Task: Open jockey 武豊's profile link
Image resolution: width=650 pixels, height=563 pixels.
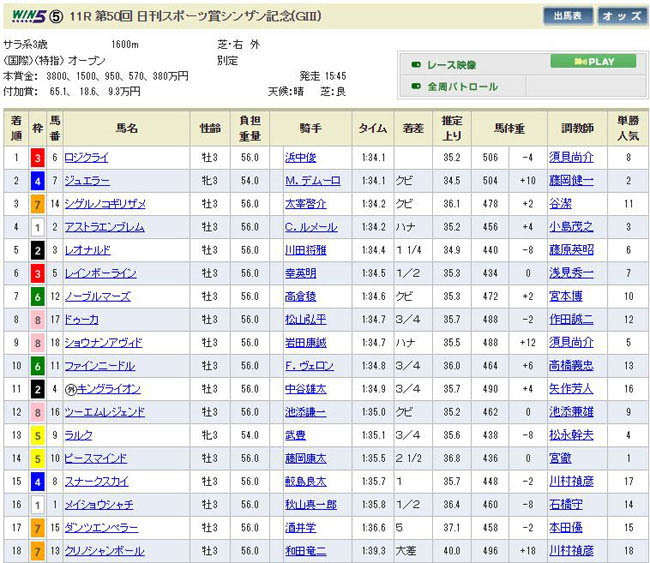Action: tap(293, 435)
